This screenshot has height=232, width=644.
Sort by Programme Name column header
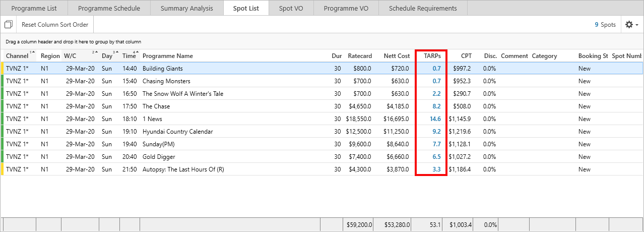168,56
